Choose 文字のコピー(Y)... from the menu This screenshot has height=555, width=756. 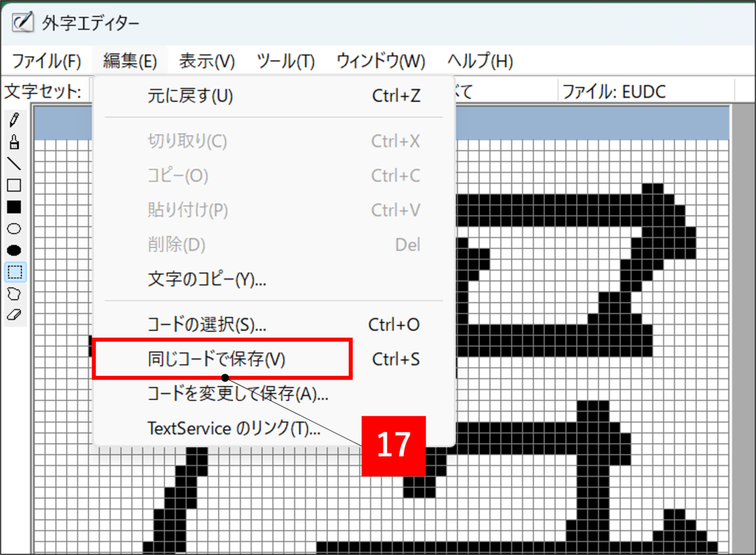click(274, 280)
